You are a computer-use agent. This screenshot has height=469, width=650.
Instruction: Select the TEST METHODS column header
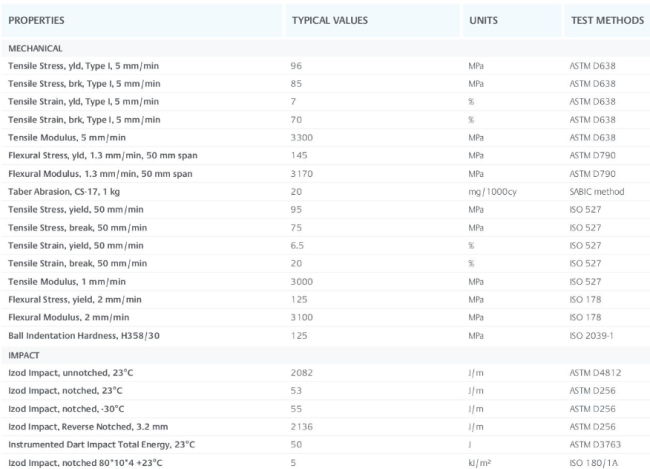pos(607,20)
